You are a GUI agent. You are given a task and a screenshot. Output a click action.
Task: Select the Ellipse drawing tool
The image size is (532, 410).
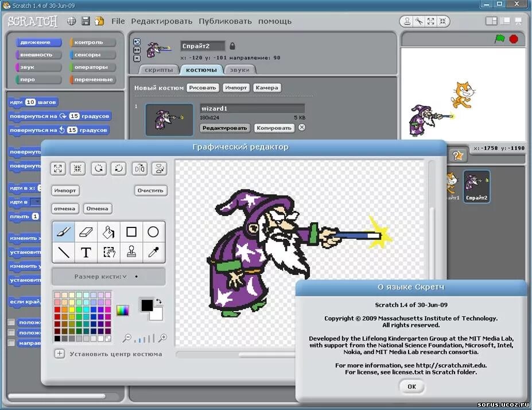[153, 231]
